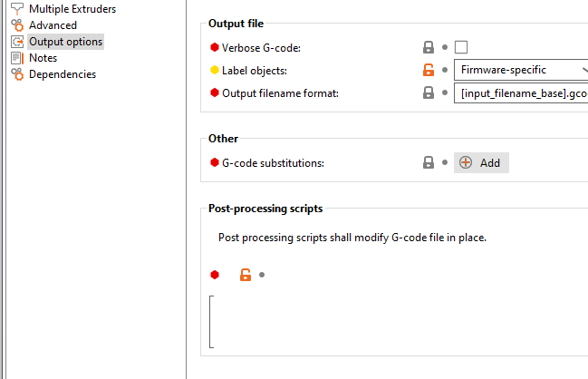This screenshot has width=588, height=379.
Task: Add a G-code substitution
Action: (481, 163)
